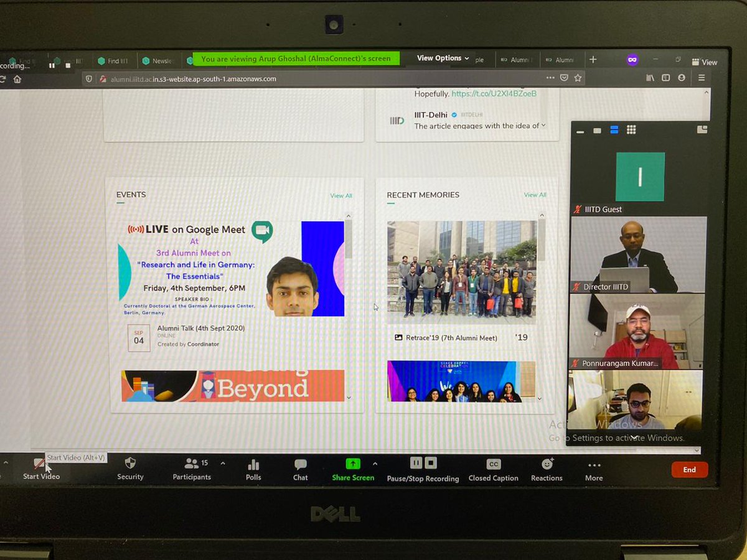This screenshot has width=747, height=560.
Task: Expand the arrow next to Participants
Action: click(x=223, y=464)
